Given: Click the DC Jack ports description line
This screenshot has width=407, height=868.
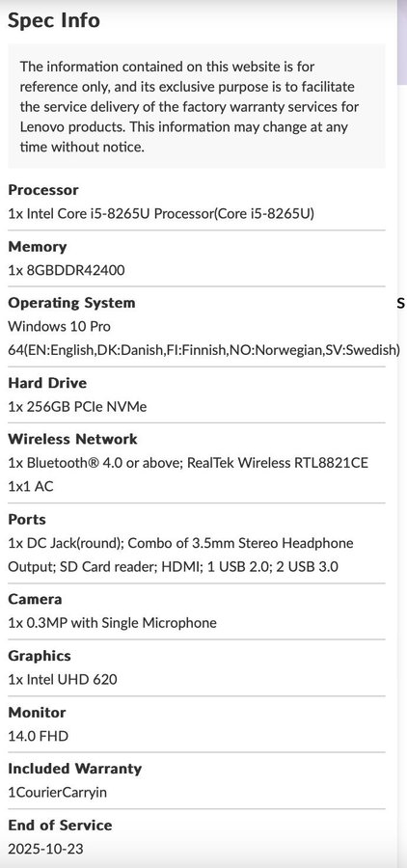Looking at the screenshot, I should tap(180, 543).
